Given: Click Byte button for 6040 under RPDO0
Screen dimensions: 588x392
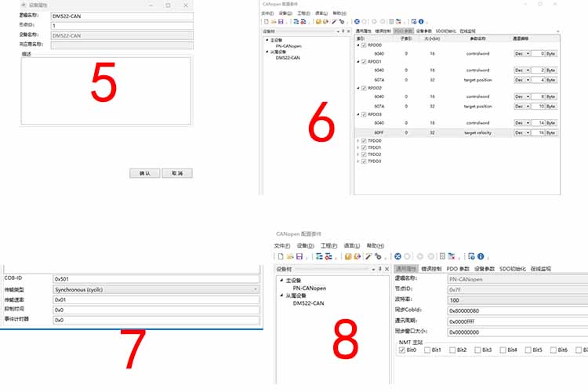Looking at the screenshot, I should tap(551, 53).
